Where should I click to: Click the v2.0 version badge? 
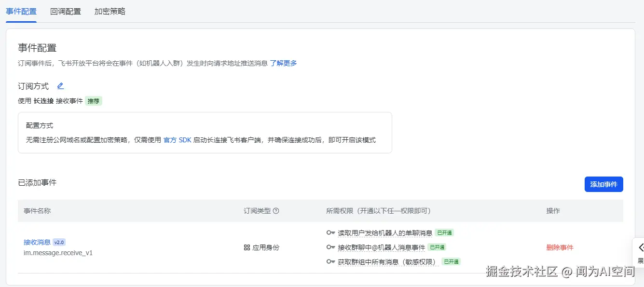pyautogui.click(x=59, y=242)
